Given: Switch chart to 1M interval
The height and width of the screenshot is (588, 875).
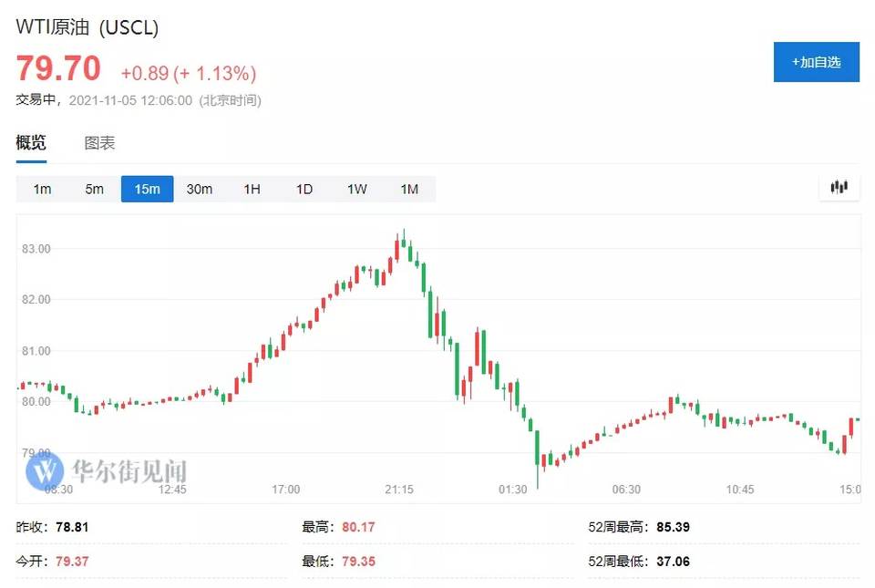Looking at the screenshot, I should pyautogui.click(x=409, y=189).
